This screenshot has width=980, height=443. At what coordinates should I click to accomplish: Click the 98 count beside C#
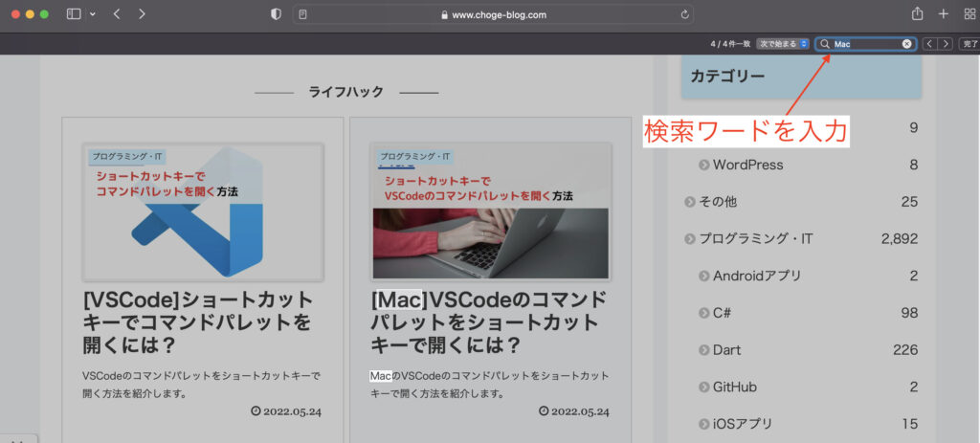[909, 313]
